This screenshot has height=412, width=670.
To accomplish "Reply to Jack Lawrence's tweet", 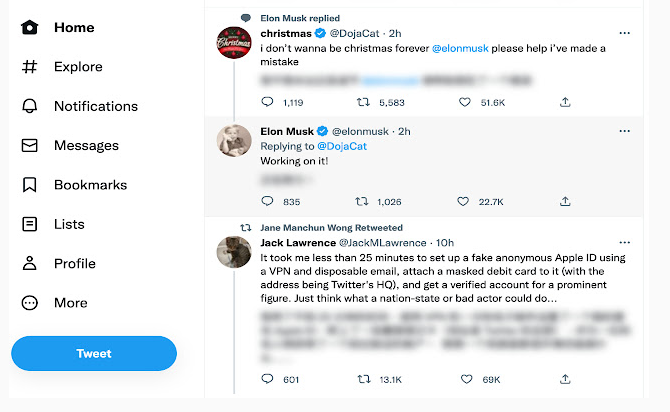I will 267,379.
